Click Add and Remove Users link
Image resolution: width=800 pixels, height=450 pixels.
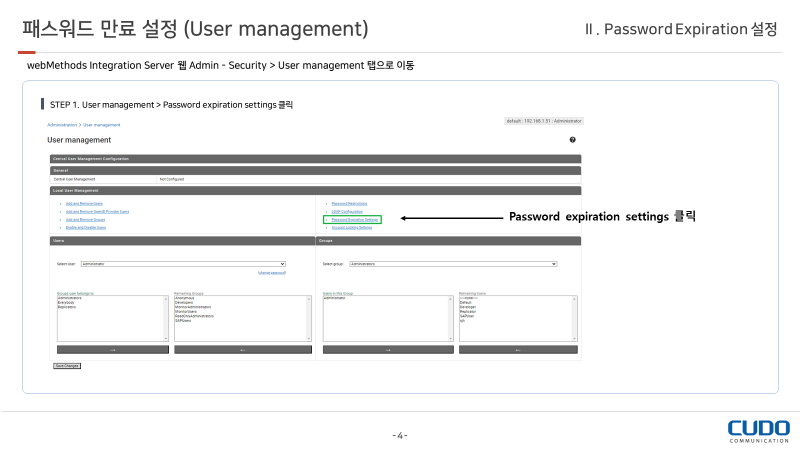click(86, 203)
